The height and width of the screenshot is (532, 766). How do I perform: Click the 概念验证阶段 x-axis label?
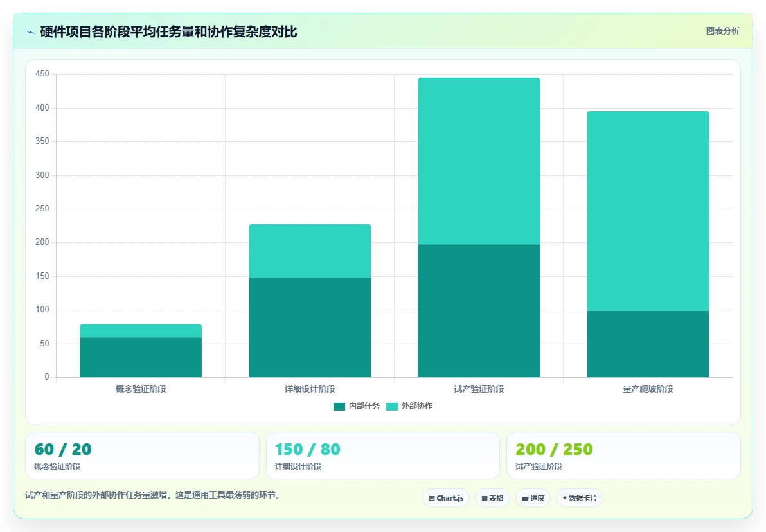point(141,389)
